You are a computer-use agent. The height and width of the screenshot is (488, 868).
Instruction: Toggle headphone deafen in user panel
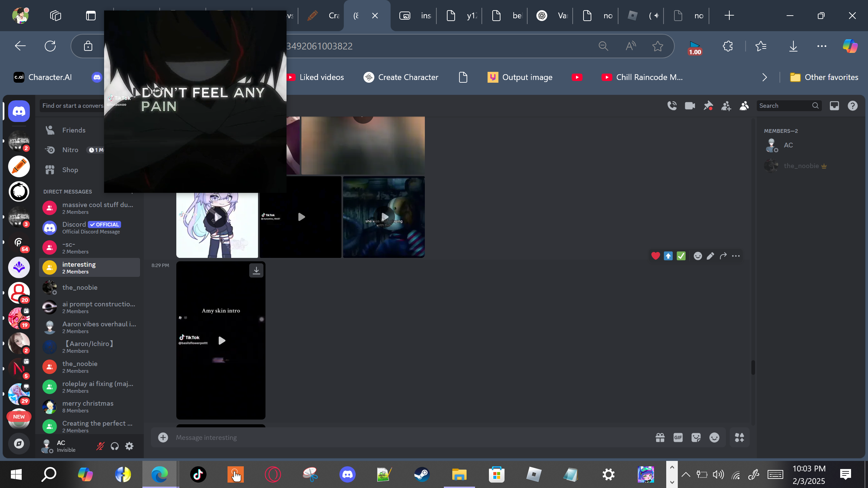[115, 446]
